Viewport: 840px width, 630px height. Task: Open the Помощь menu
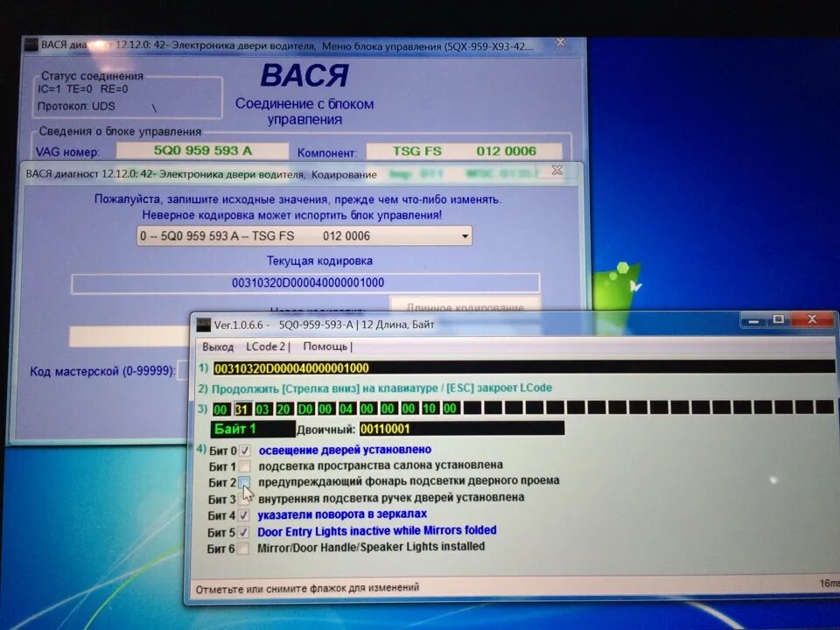327,346
